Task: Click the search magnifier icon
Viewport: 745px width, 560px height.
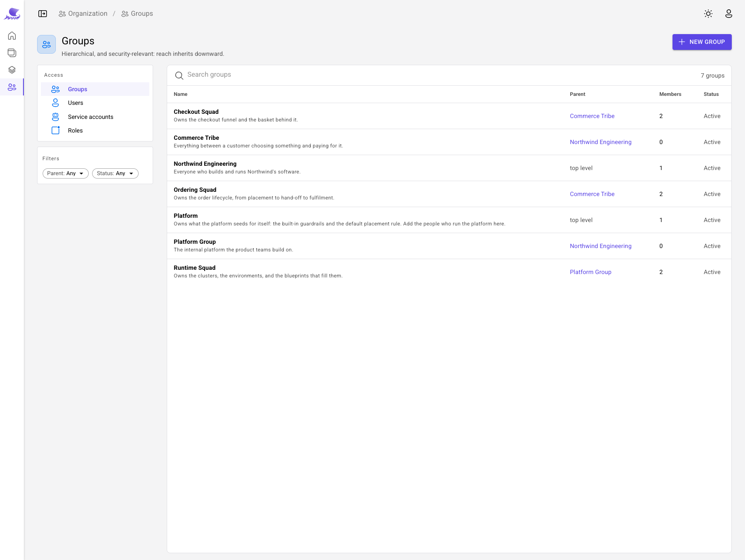Action: coord(179,75)
